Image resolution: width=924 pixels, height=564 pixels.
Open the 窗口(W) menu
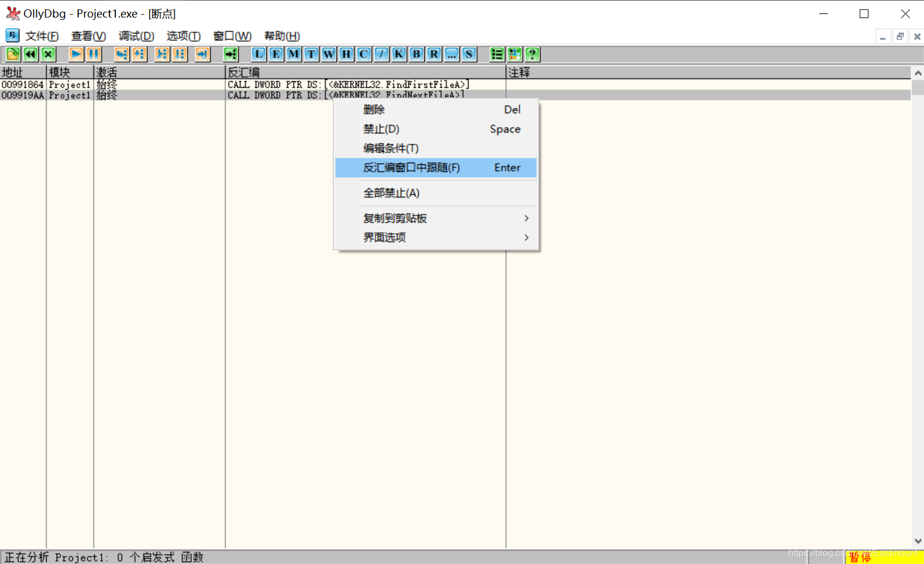[232, 36]
